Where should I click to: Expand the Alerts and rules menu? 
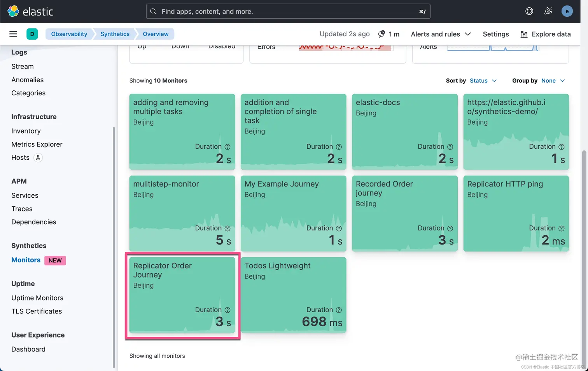(x=441, y=34)
